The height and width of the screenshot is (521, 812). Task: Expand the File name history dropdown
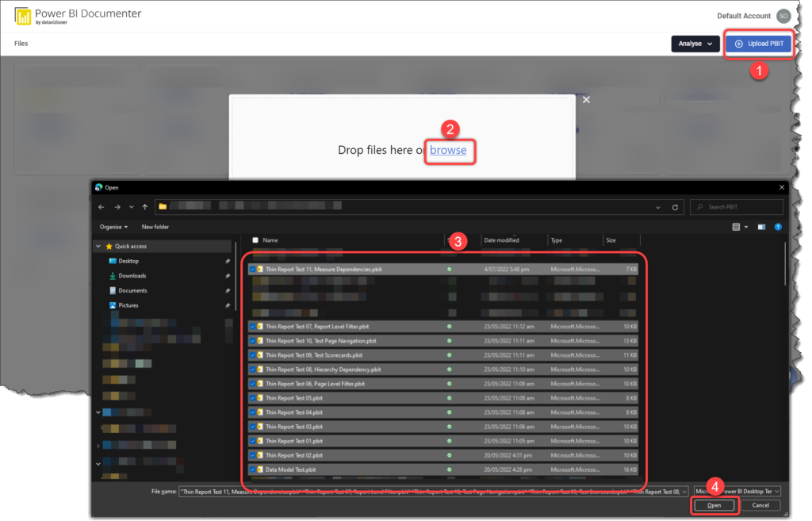coord(684,492)
